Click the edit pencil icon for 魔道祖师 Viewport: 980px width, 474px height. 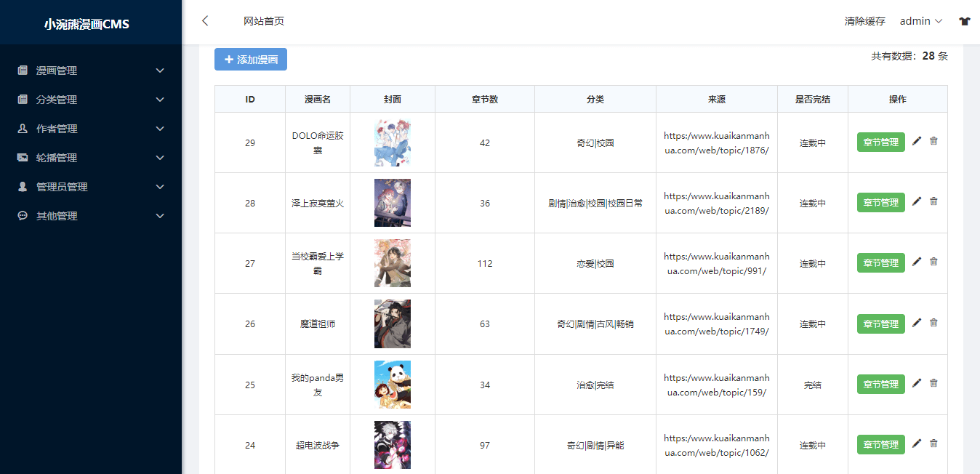pyautogui.click(x=917, y=323)
